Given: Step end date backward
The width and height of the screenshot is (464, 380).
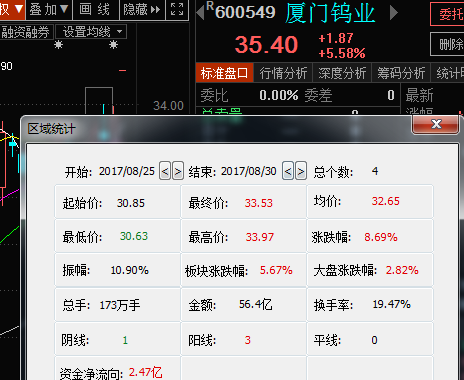Looking at the screenshot, I should pyautogui.click(x=288, y=171).
